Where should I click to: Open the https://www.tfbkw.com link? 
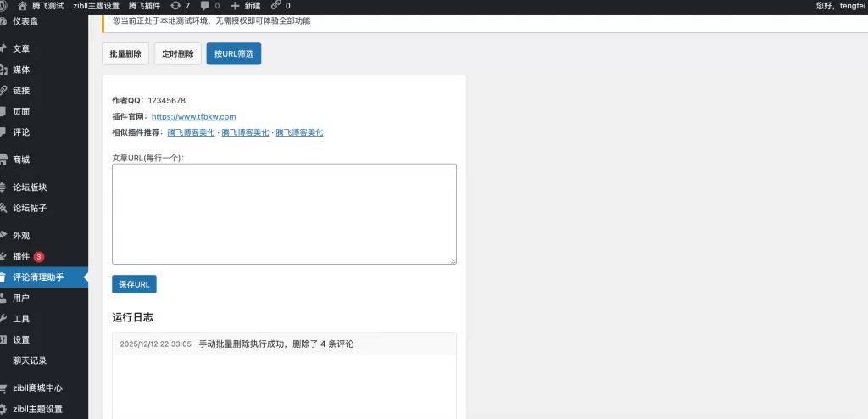tap(194, 116)
